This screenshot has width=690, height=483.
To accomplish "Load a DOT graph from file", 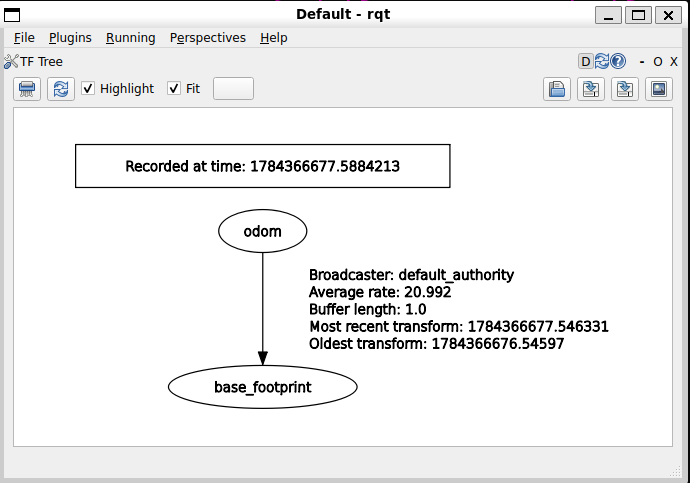I will click(x=557, y=89).
